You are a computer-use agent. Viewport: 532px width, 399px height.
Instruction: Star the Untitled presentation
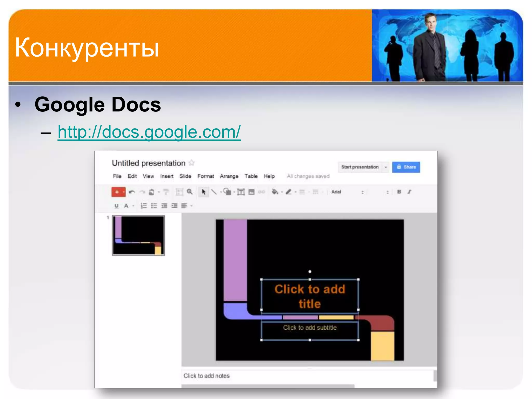[x=192, y=163]
